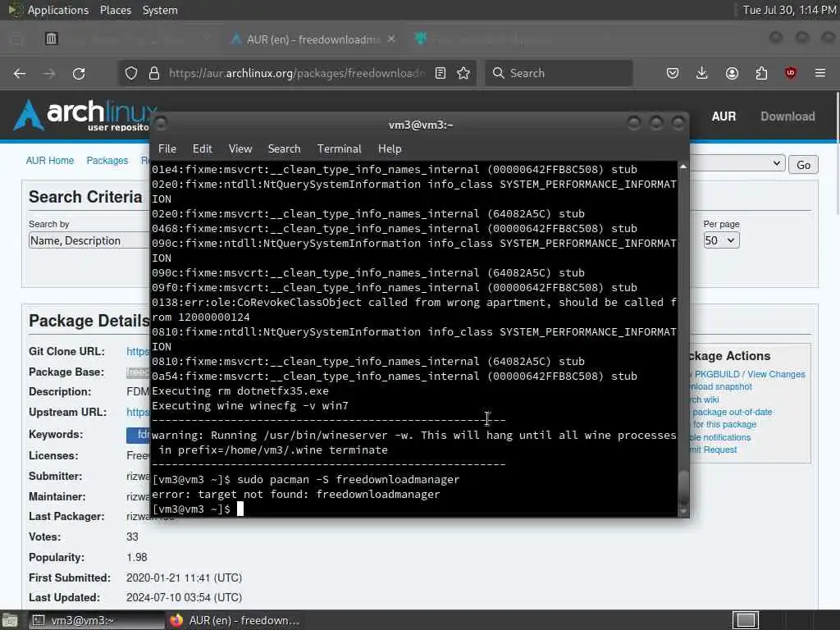Open extensions puzzle icon
This screenshot has height=630, width=840.
761,73
